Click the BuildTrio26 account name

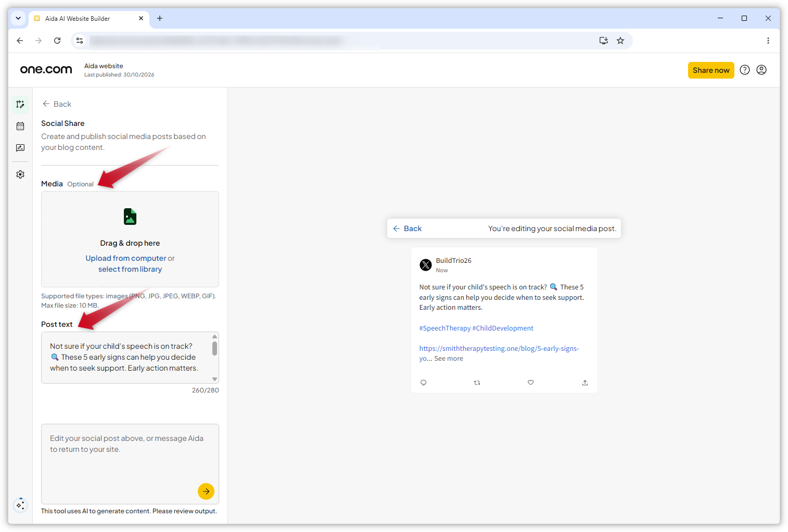click(x=454, y=261)
